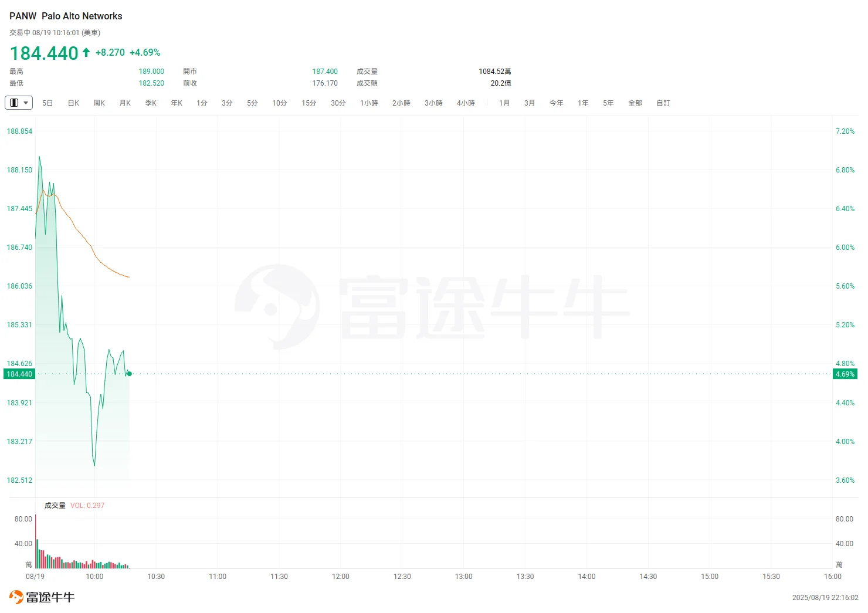The image size is (868, 613).
Task: Click the 最低 value 182.520
Action: [x=151, y=83]
